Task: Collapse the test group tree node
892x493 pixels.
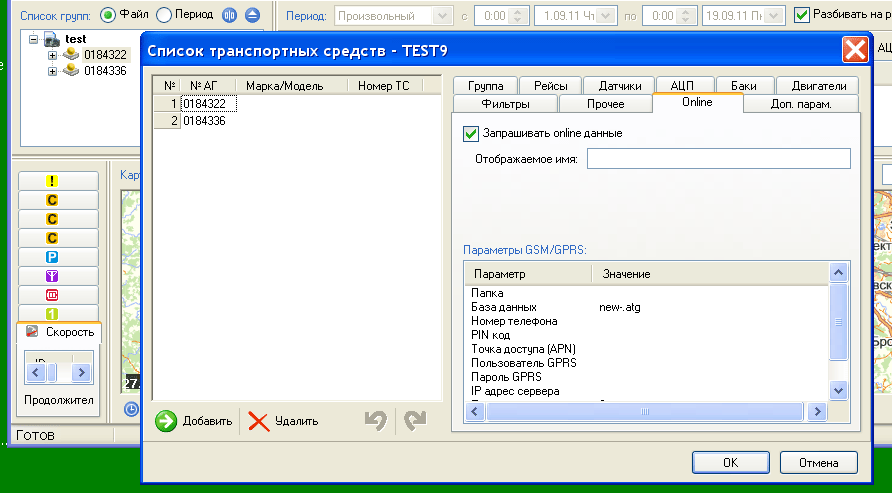Action: pyautogui.click(x=33, y=39)
